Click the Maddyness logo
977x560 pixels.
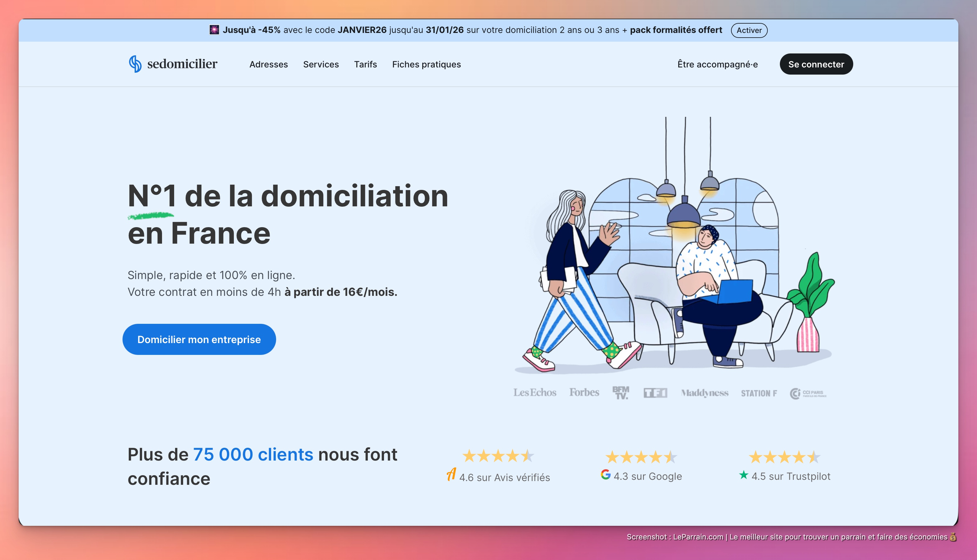coord(704,393)
